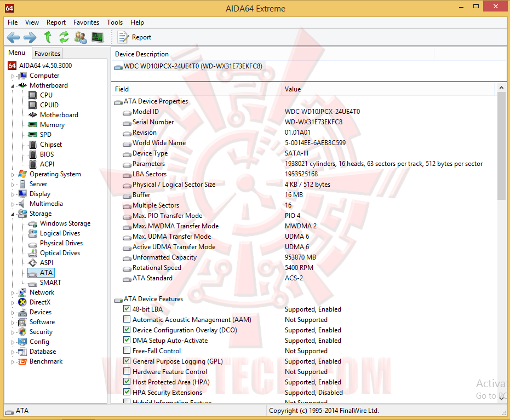Click the Device Description column header

[273, 54]
